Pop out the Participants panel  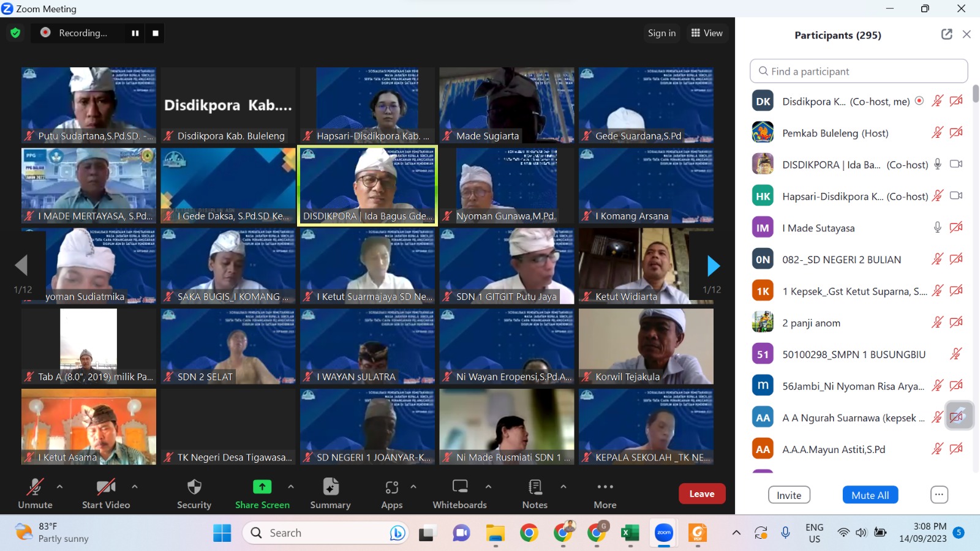pyautogui.click(x=946, y=34)
